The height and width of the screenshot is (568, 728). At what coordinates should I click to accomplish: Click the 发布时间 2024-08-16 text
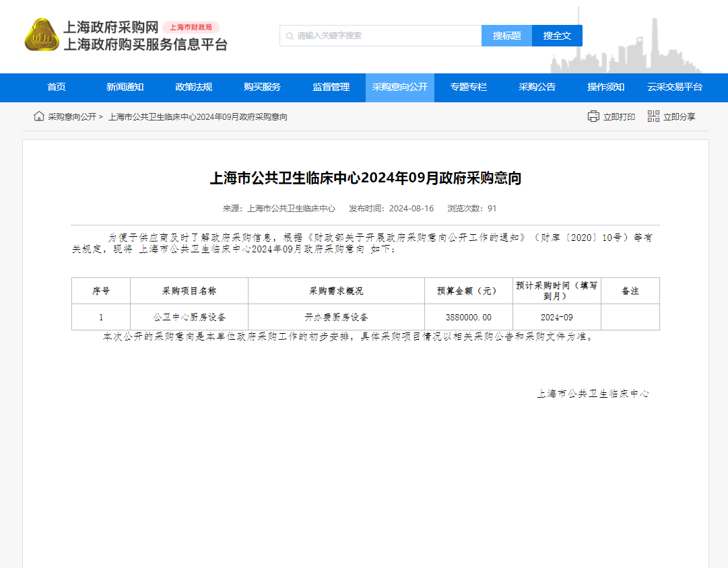coord(391,209)
